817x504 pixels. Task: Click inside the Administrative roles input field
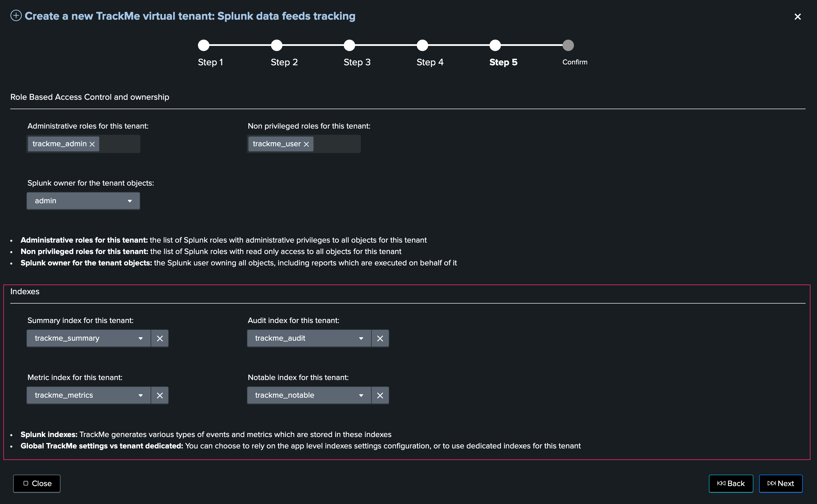(x=119, y=144)
